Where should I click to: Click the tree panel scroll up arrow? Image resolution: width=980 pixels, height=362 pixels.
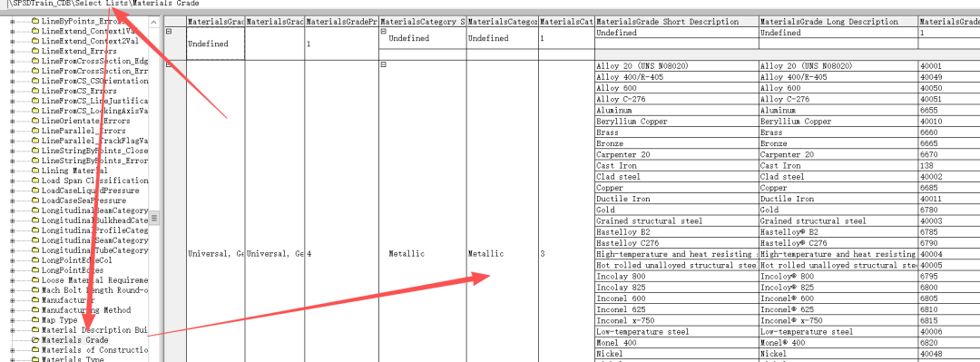click(x=154, y=23)
